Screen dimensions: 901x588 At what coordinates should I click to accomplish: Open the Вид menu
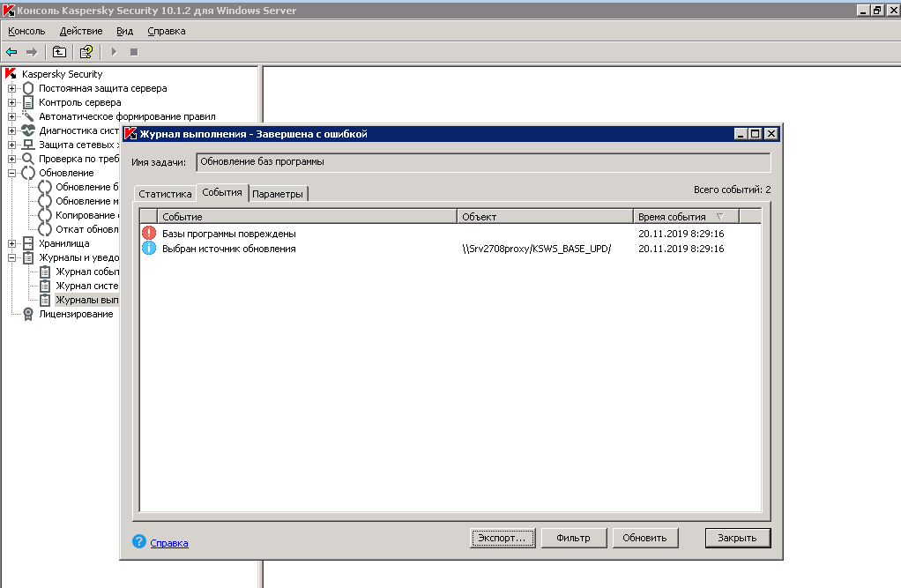[124, 31]
